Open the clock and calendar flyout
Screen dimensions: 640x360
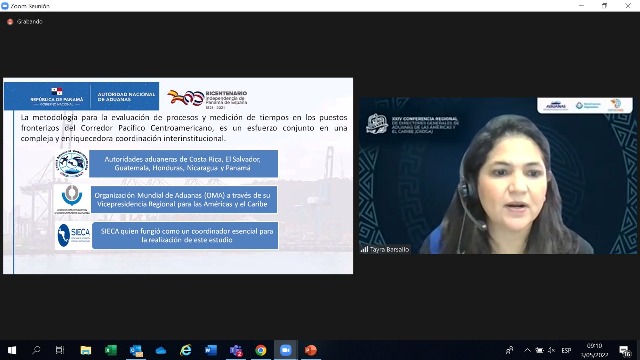pos(594,350)
